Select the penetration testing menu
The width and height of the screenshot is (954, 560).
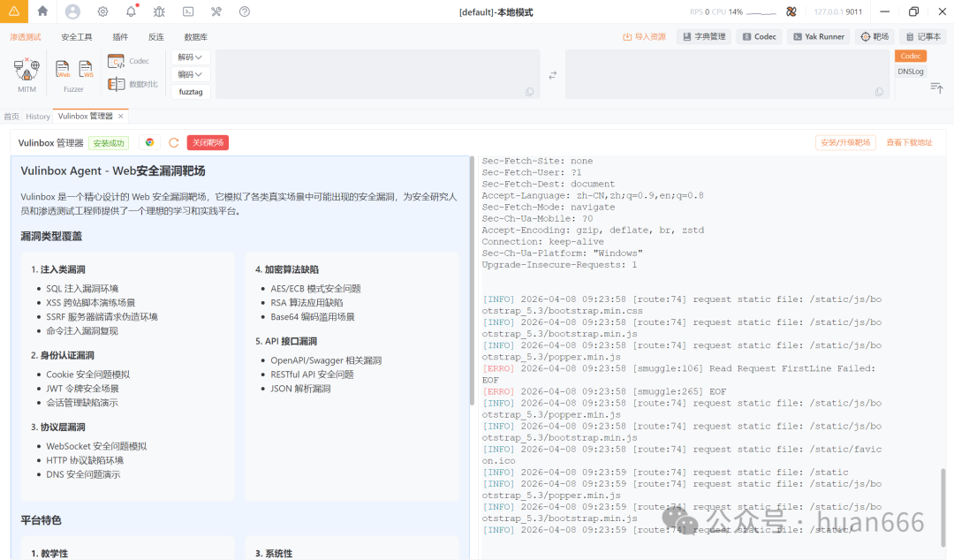pyautogui.click(x=26, y=37)
